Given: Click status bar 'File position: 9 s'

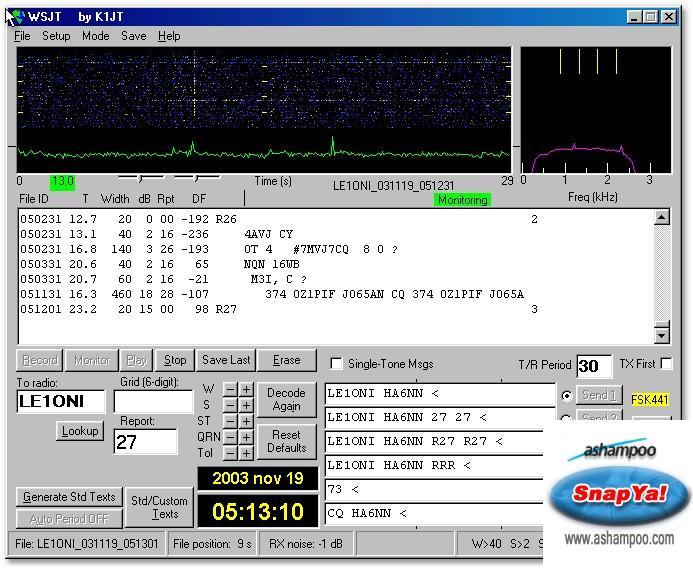Looking at the screenshot, I should [x=212, y=543].
